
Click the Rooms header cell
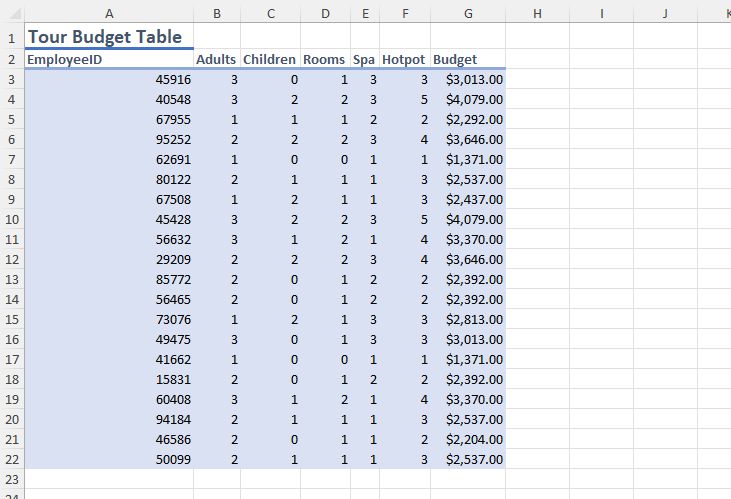coord(325,59)
